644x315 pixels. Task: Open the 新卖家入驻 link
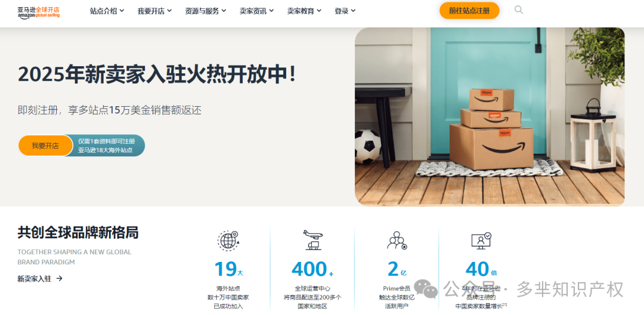34,279
